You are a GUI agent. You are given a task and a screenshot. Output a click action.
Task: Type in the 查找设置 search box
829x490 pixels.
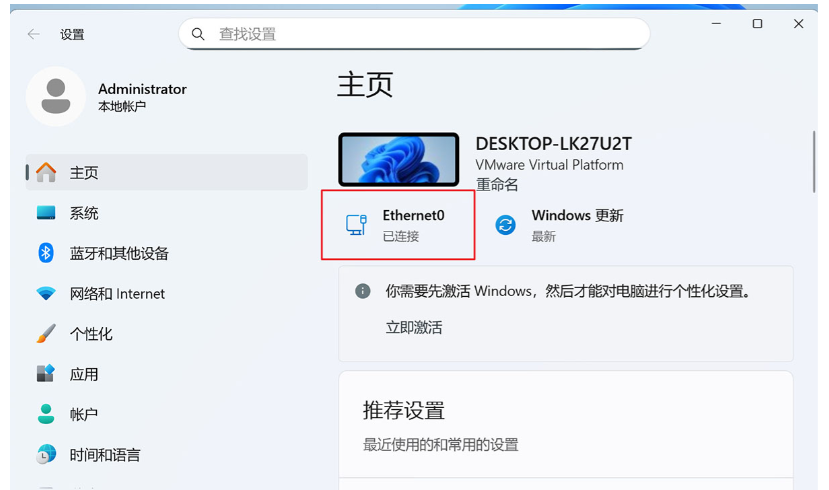pos(420,34)
